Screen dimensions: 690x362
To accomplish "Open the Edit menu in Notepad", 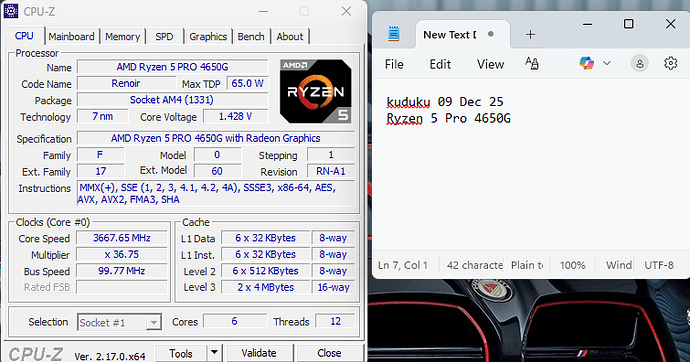I will tap(440, 65).
